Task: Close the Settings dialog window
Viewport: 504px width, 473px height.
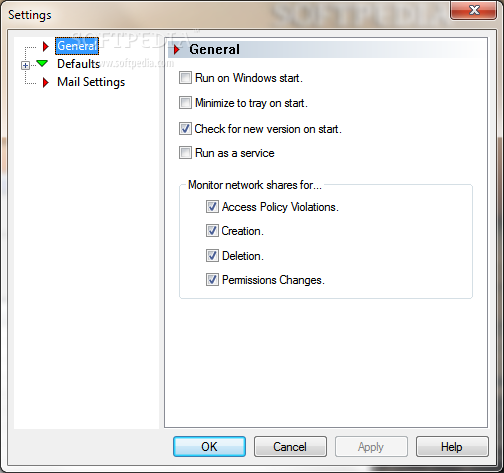Action: coord(474,10)
